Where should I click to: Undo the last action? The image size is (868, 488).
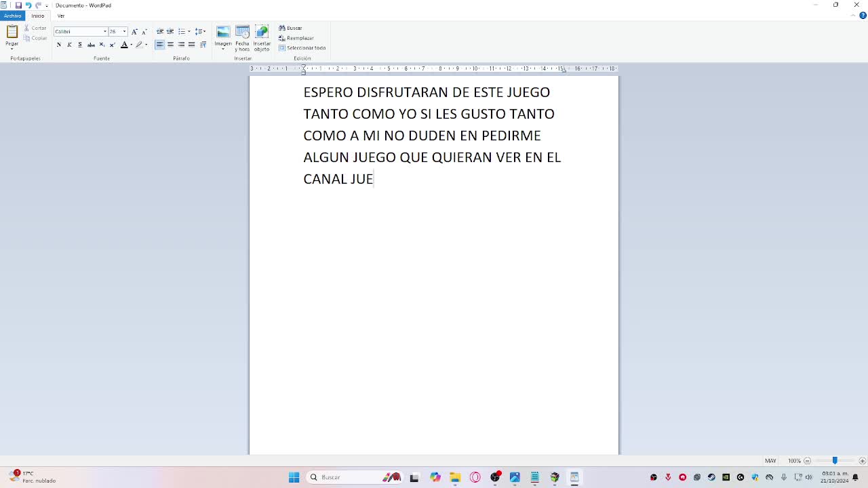(28, 5)
